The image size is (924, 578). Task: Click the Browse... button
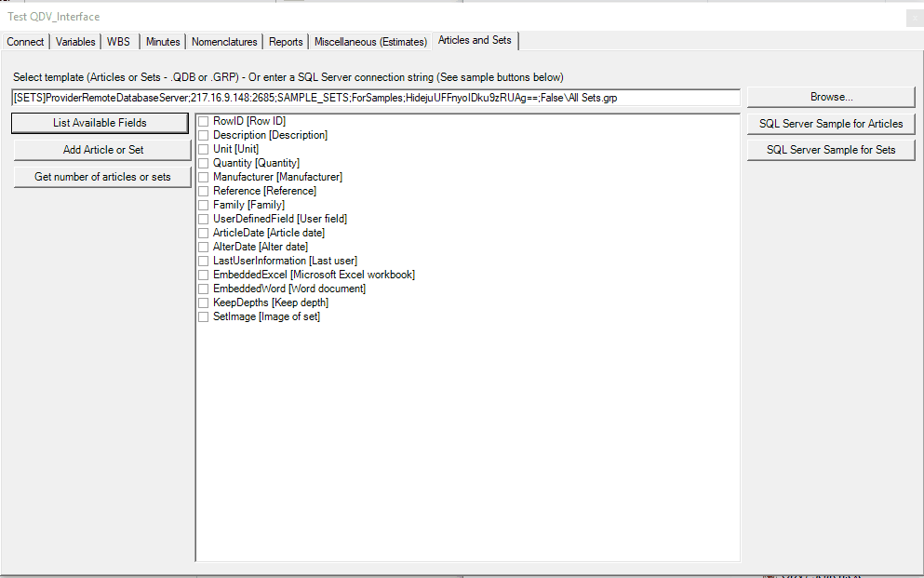pos(831,97)
